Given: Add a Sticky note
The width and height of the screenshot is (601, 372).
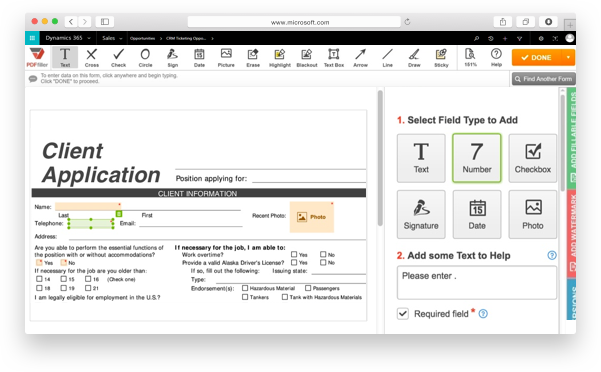Looking at the screenshot, I should pos(441,57).
